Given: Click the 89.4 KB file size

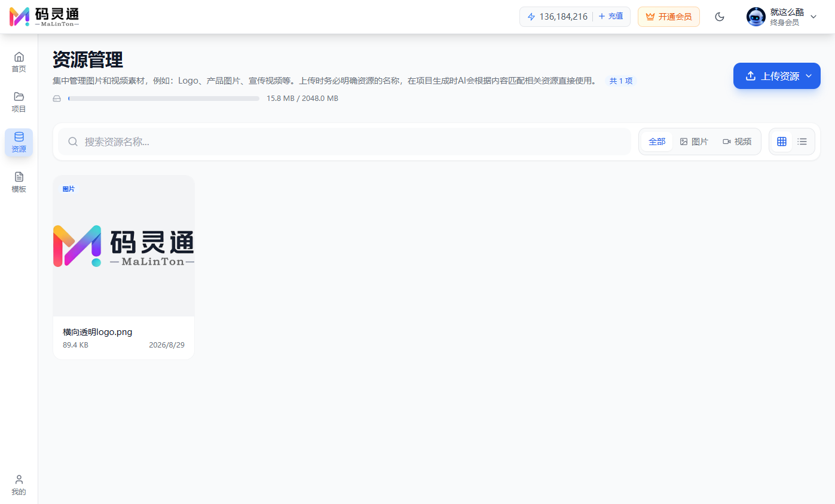Looking at the screenshot, I should tap(75, 345).
